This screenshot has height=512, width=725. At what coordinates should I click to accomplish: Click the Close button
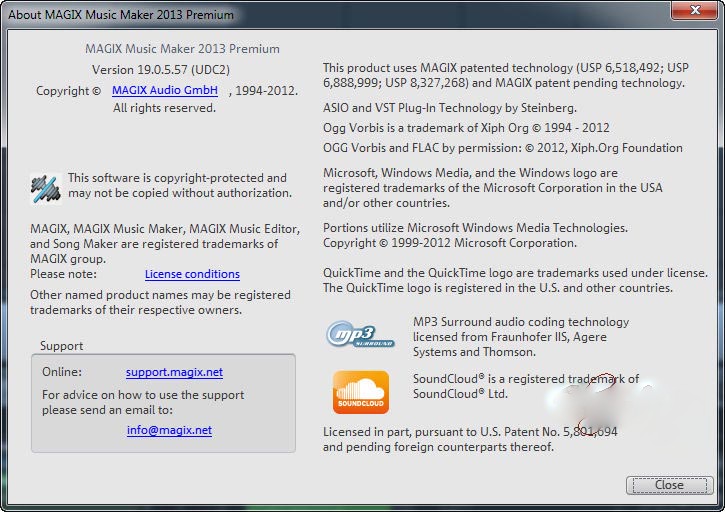669,485
